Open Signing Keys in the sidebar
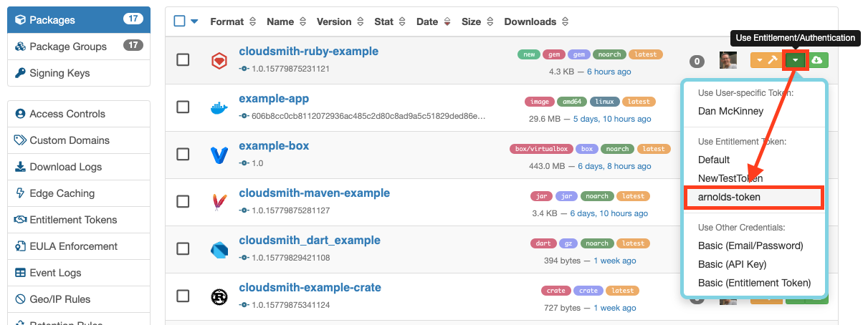 [x=79, y=73]
